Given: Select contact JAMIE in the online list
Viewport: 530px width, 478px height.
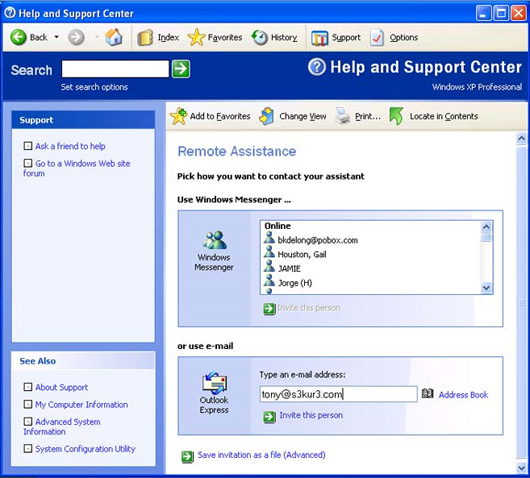Looking at the screenshot, I should click(x=289, y=268).
